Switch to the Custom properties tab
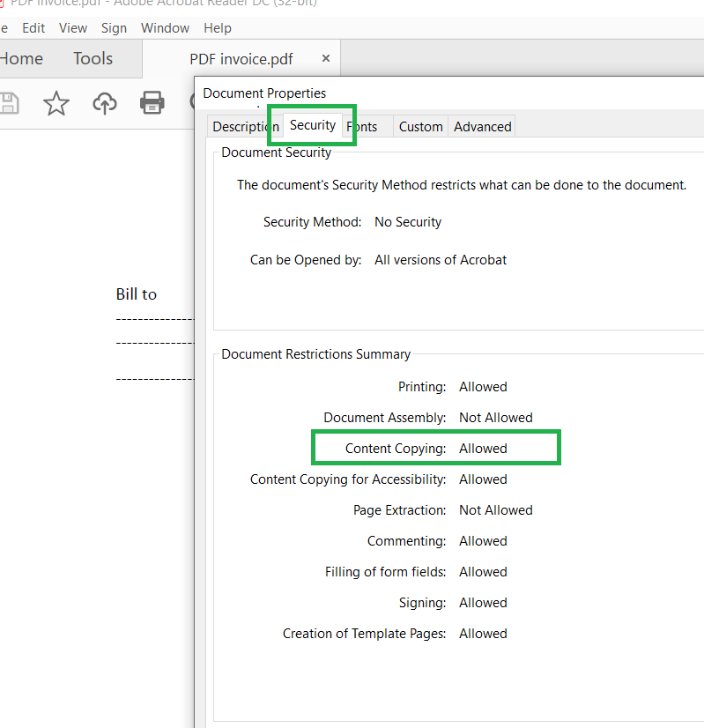Viewport: 704px width, 728px height. pos(420,127)
